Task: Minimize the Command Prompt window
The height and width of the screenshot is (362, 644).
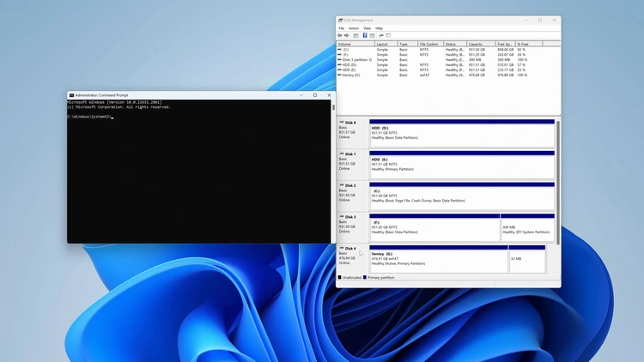Action: coord(301,95)
